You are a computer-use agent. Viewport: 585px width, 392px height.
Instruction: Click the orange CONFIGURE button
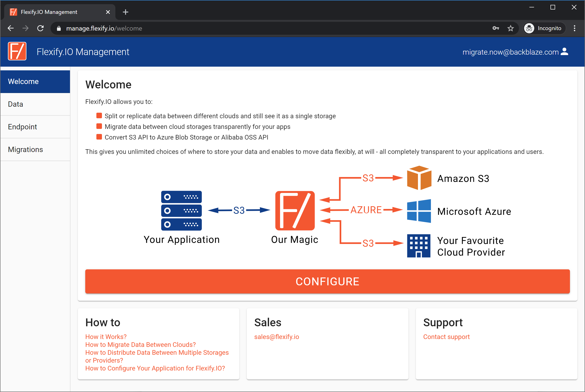click(327, 281)
